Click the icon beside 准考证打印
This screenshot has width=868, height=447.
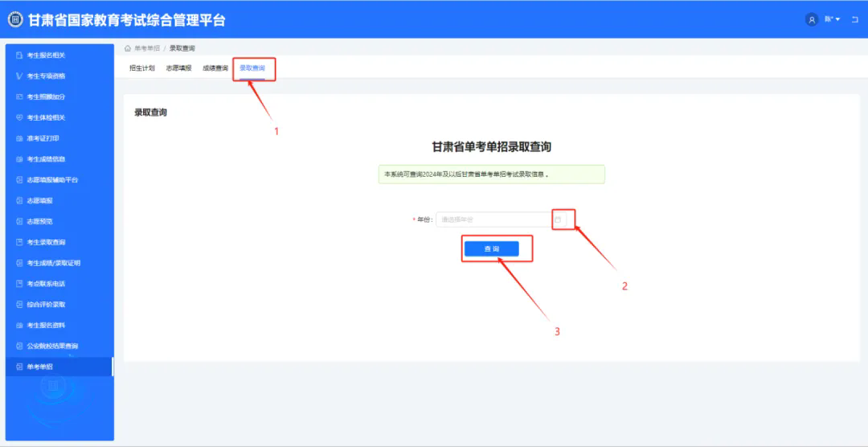coord(19,138)
